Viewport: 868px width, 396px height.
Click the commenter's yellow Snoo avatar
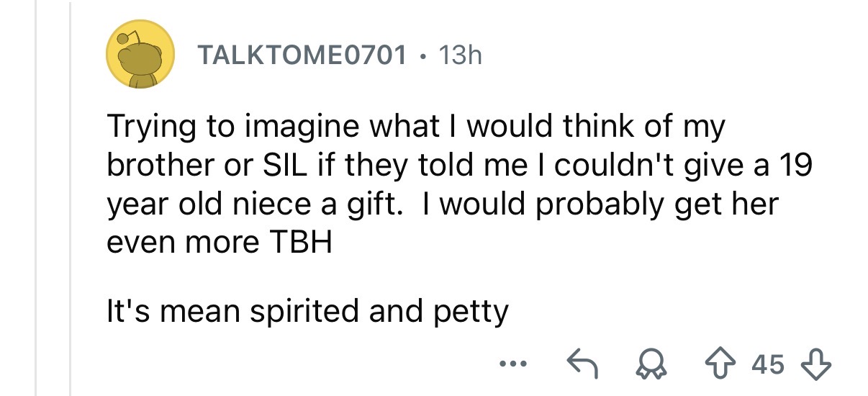(x=142, y=55)
